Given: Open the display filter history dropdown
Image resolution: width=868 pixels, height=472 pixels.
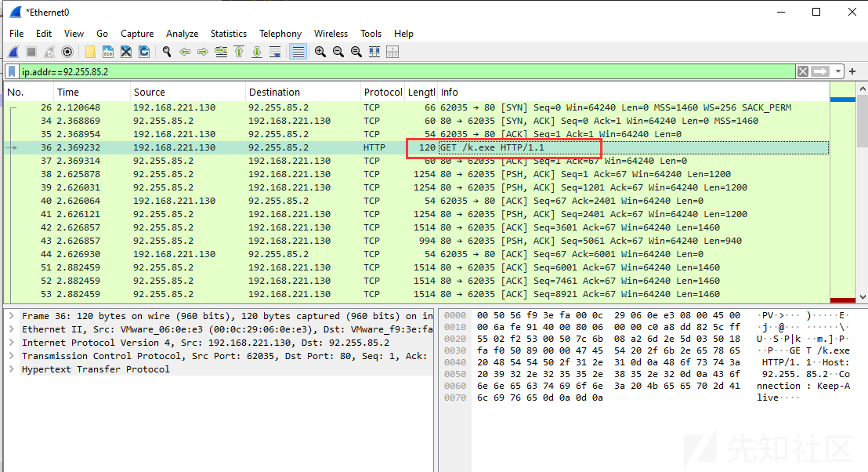Looking at the screenshot, I should coord(838,71).
